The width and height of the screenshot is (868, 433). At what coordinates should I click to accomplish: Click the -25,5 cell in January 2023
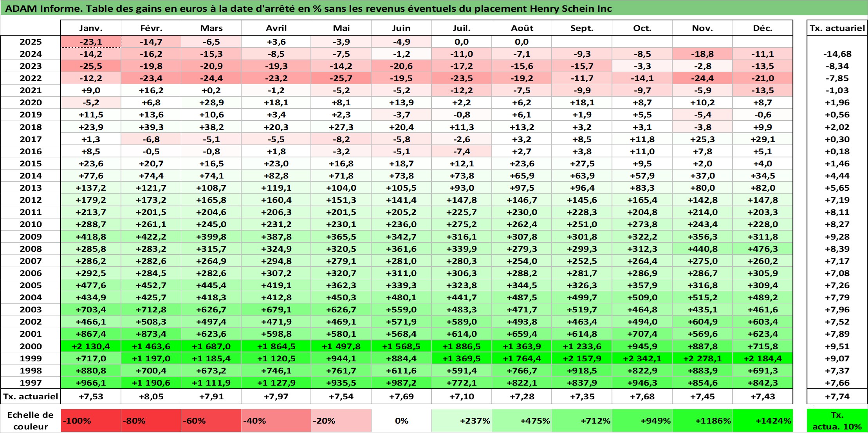coord(91,66)
